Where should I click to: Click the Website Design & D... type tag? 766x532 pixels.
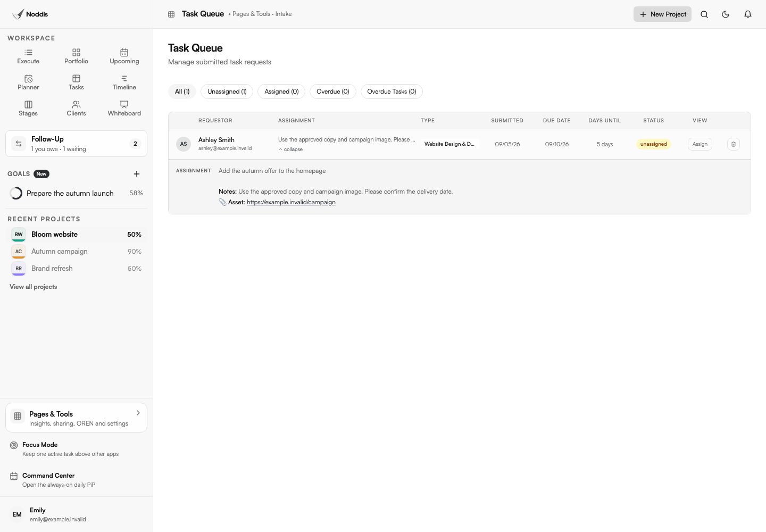(449, 144)
